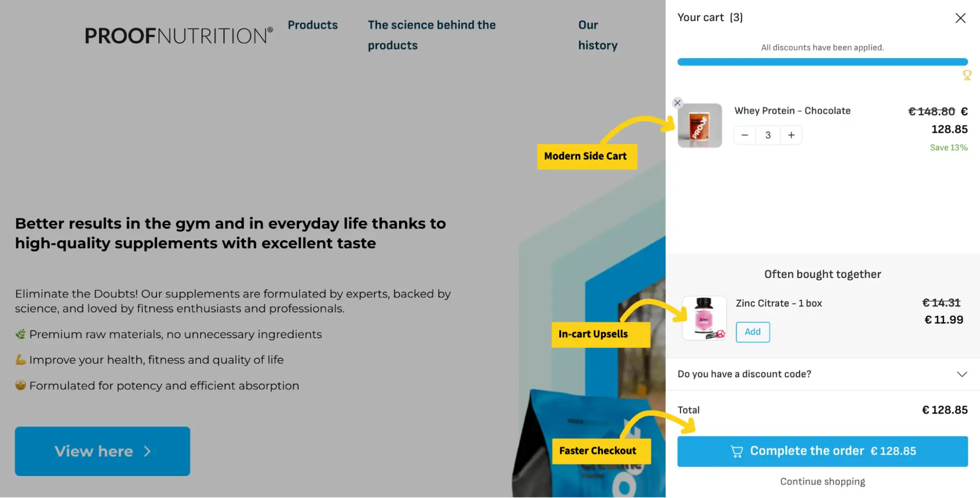Open the Zinc Citrate product thumbnail
This screenshot has width=980, height=498.
[x=704, y=318]
